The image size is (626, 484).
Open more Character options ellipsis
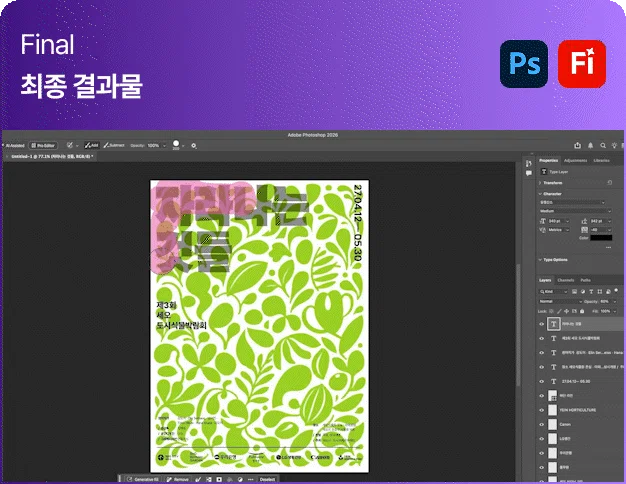click(x=608, y=247)
